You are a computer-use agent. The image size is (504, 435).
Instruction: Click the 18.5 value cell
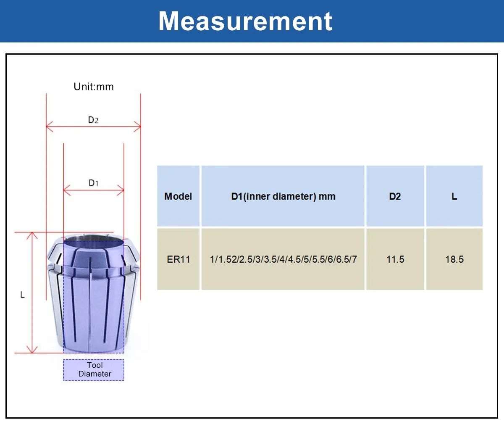tap(454, 259)
